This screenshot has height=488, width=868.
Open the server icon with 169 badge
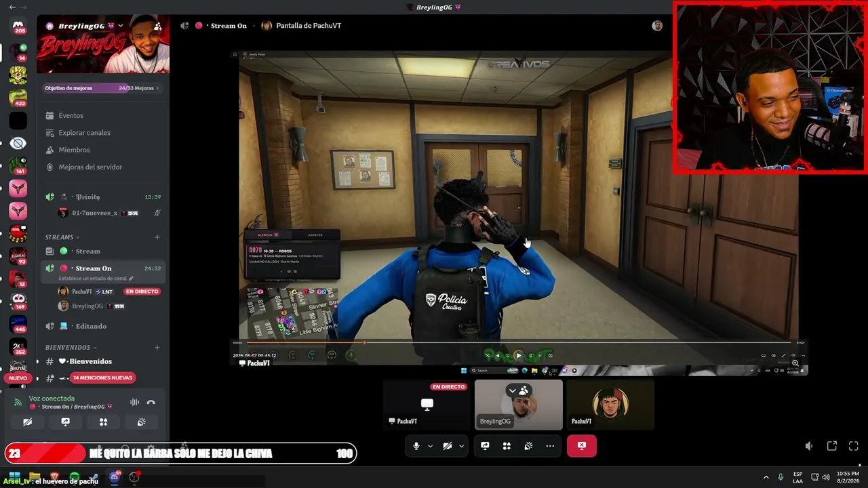coord(18,301)
